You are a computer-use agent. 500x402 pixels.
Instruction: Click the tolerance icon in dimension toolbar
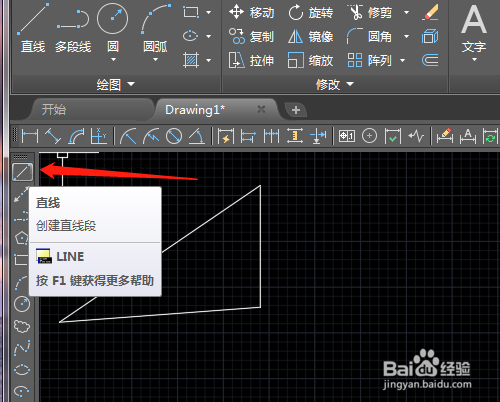[347, 136]
